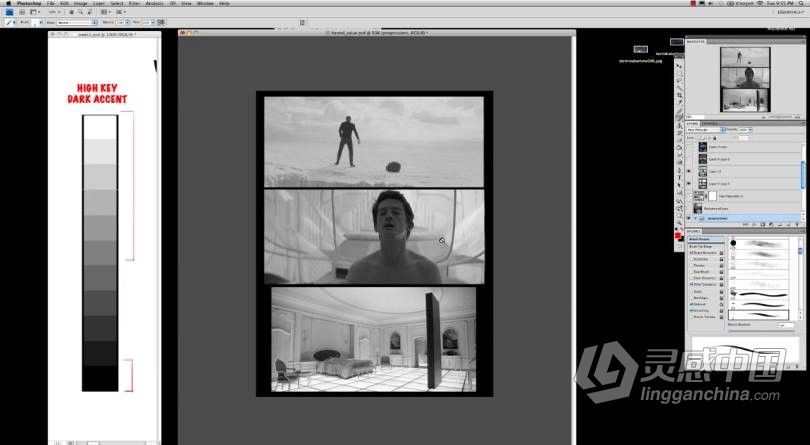This screenshot has width=810, height=445.
Task: Select the Blur tool
Action: point(679,155)
